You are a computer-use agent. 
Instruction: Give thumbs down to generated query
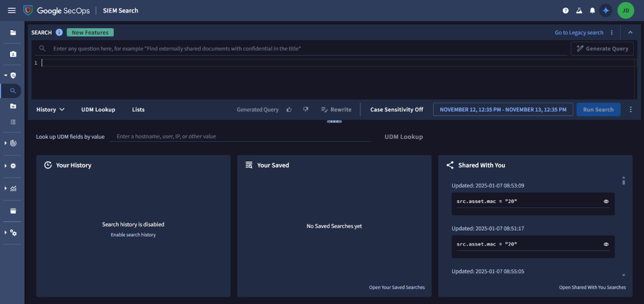click(306, 109)
